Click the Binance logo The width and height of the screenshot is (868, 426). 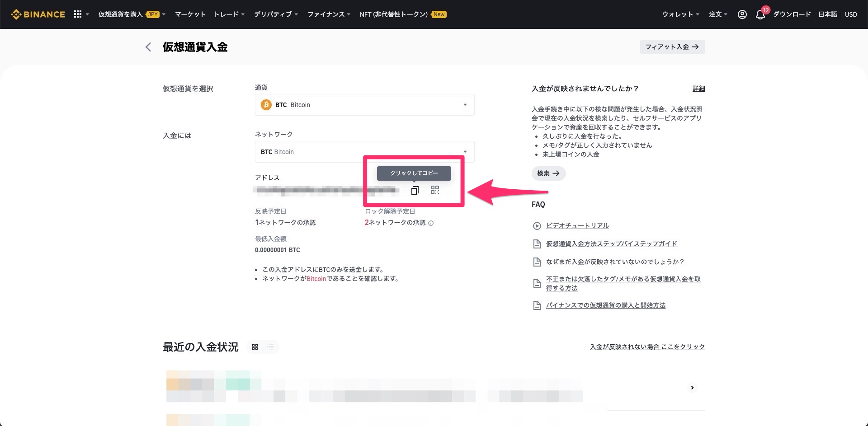click(x=38, y=14)
